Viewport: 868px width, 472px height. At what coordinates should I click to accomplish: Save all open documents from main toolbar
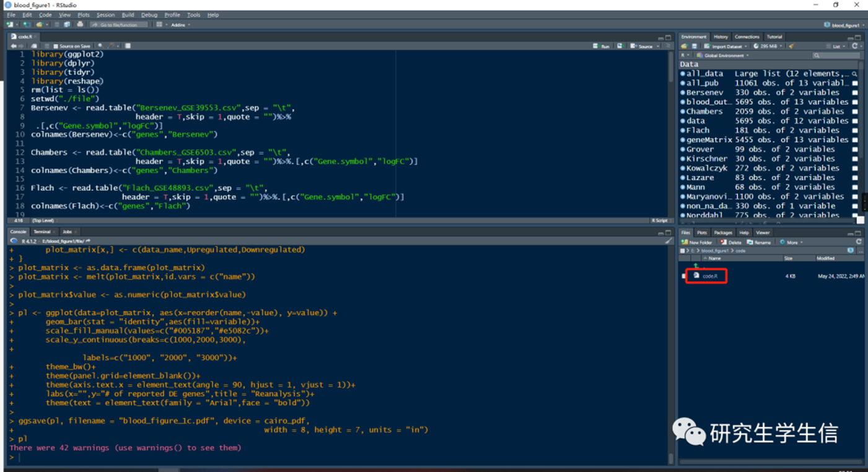pyautogui.click(x=66, y=25)
